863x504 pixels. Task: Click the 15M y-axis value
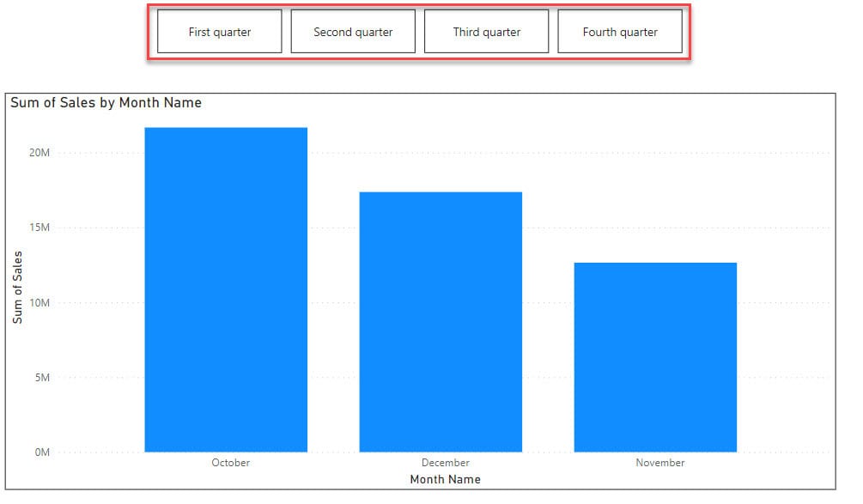40,228
